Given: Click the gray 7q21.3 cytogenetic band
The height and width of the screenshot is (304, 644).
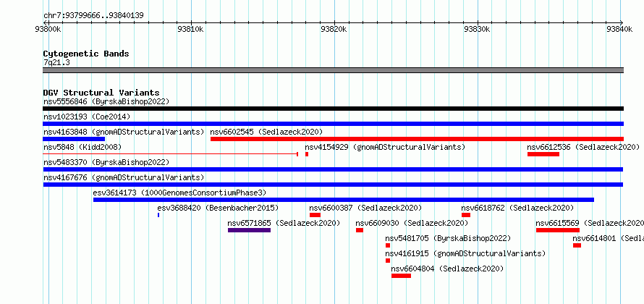Looking at the screenshot, I should pos(333,70).
